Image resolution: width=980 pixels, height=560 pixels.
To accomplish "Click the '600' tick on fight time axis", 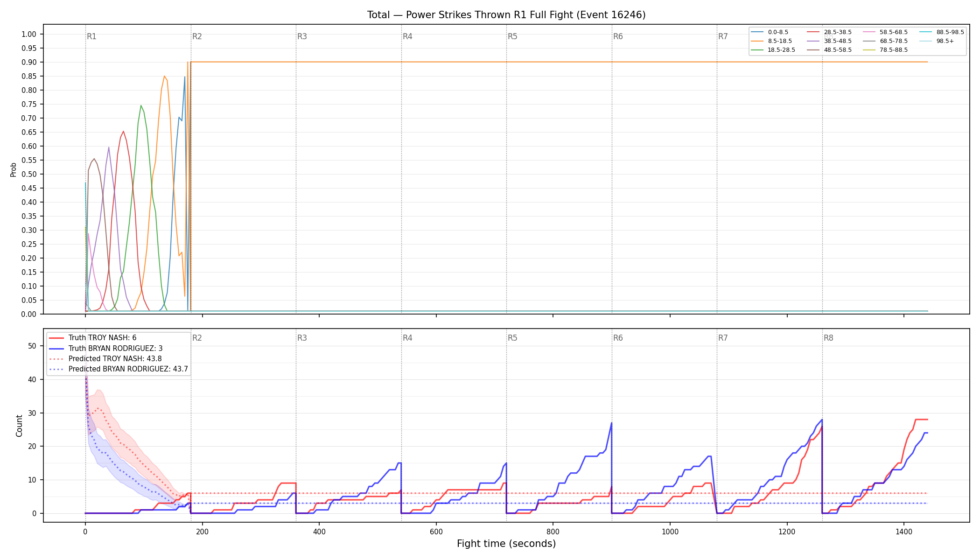I will 436,531.
